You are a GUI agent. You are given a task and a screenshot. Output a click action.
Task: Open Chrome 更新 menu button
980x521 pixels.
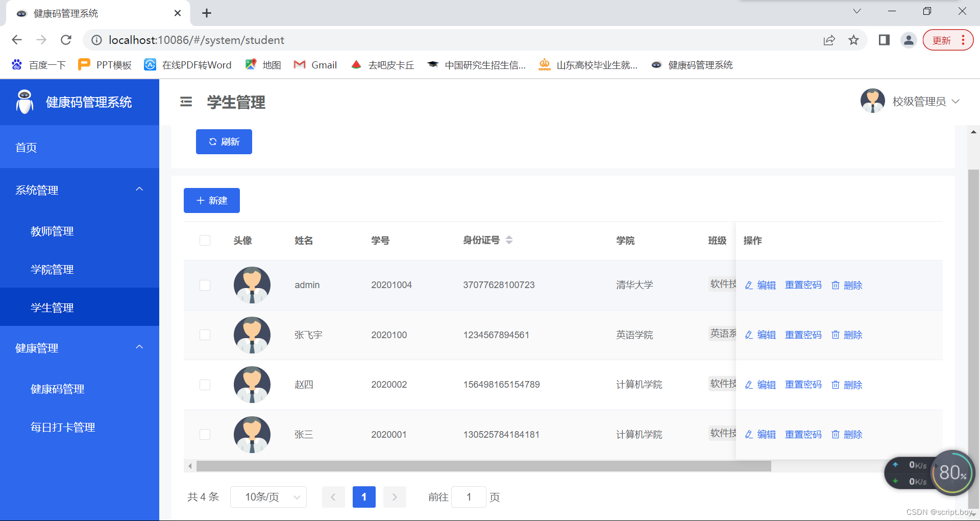948,40
